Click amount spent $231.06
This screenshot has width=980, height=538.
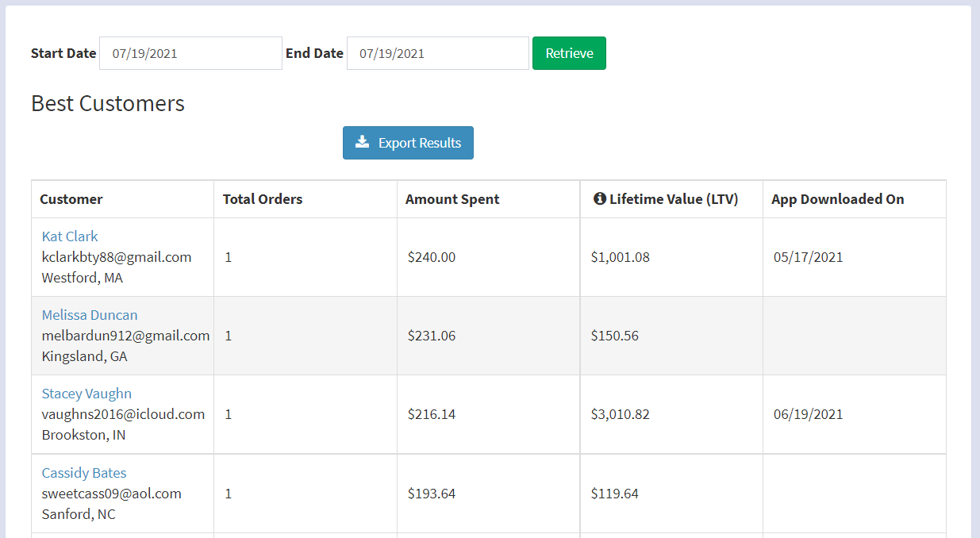pyautogui.click(x=432, y=336)
